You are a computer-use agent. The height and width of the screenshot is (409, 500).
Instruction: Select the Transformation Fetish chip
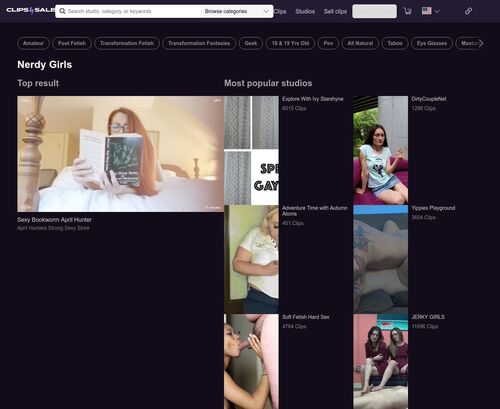(x=127, y=43)
